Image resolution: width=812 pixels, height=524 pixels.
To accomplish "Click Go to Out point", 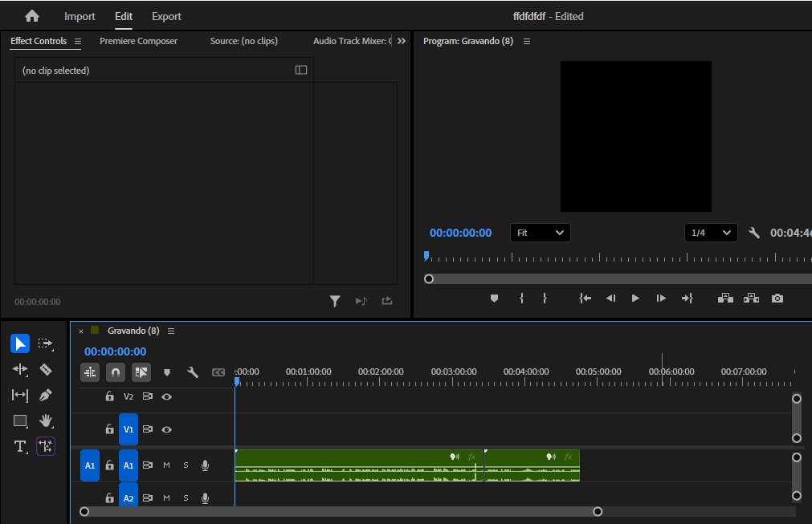I will click(x=688, y=299).
